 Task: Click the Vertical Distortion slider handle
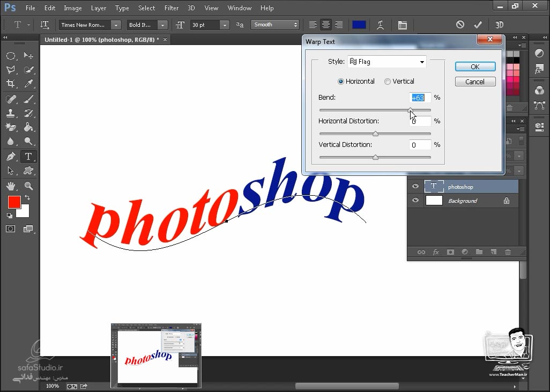(375, 157)
